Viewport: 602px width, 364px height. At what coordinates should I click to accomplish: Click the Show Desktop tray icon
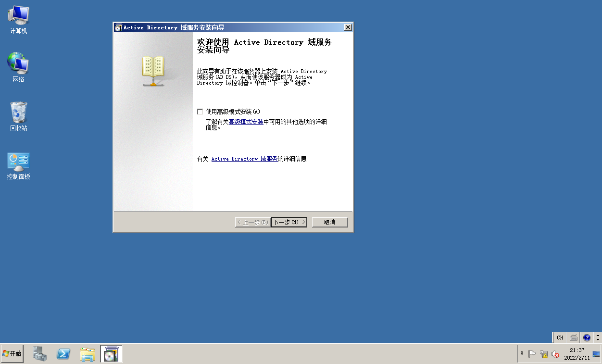pyautogui.click(x=596, y=354)
